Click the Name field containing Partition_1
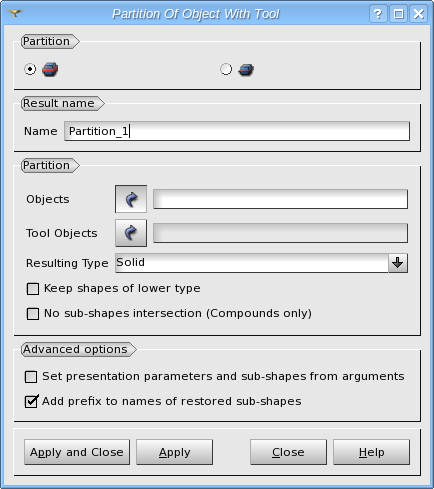The width and height of the screenshot is (434, 489). pyautogui.click(x=237, y=131)
